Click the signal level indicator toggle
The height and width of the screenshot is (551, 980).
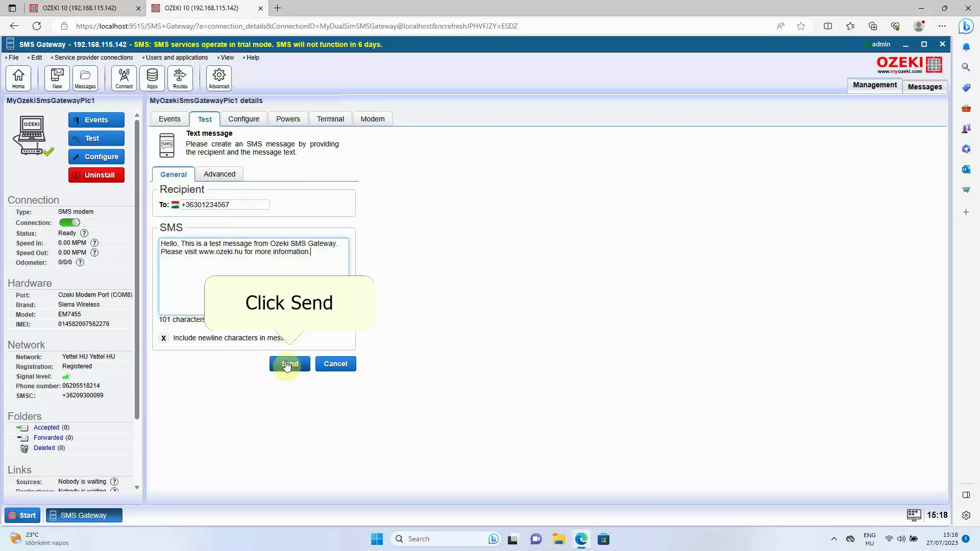point(65,375)
